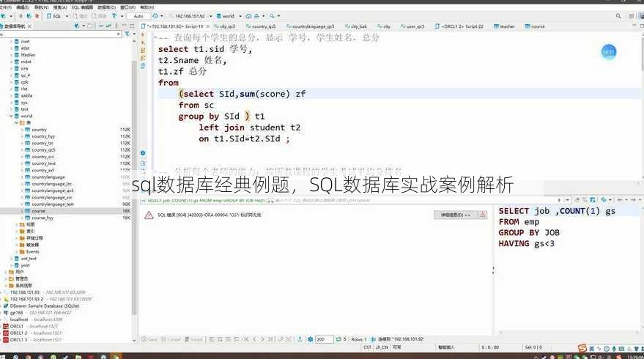This screenshot has width=644, height=359.
Task: Click the settings gear icon beside the editor
Action: tap(143, 153)
